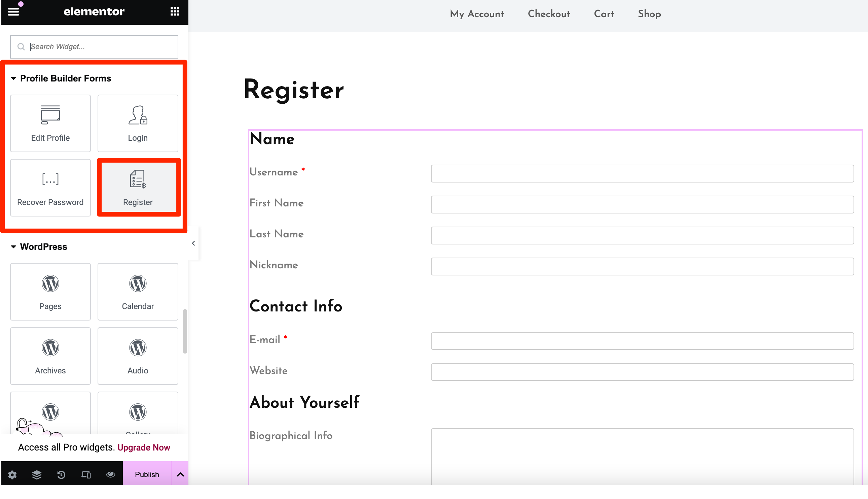Toggle preview changes eye icon
The width and height of the screenshot is (868, 499).
(110, 474)
